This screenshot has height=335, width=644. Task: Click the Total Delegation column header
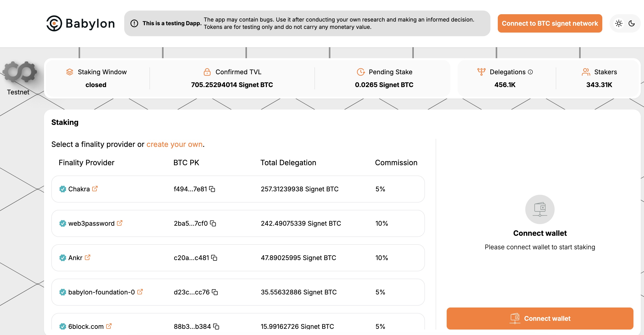tap(288, 162)
